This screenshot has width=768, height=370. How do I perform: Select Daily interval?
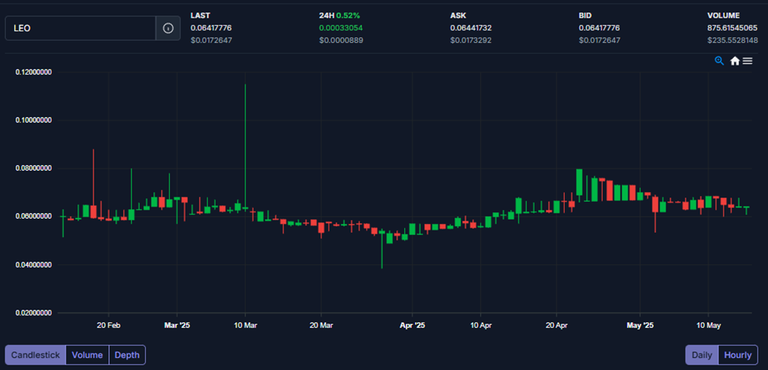tap(702, 355)
